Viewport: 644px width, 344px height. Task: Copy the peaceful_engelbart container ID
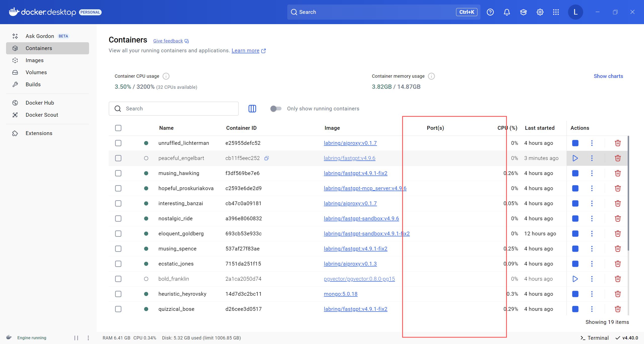tap(267, 158)
